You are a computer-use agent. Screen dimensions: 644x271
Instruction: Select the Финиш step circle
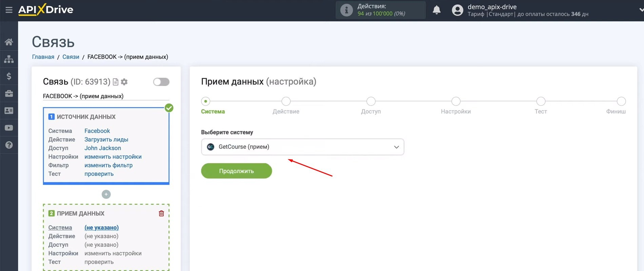[x=621, y=101]
